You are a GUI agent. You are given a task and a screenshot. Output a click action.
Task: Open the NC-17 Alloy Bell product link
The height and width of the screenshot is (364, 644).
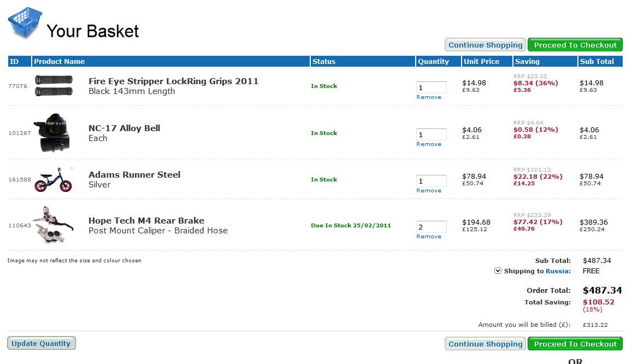125,128
